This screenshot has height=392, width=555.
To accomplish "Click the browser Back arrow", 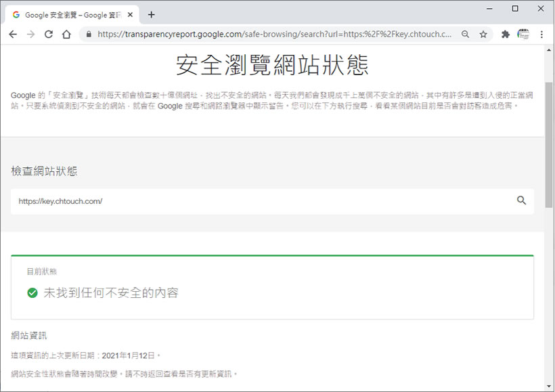I will pyautogui.click(x=13, y=34).
